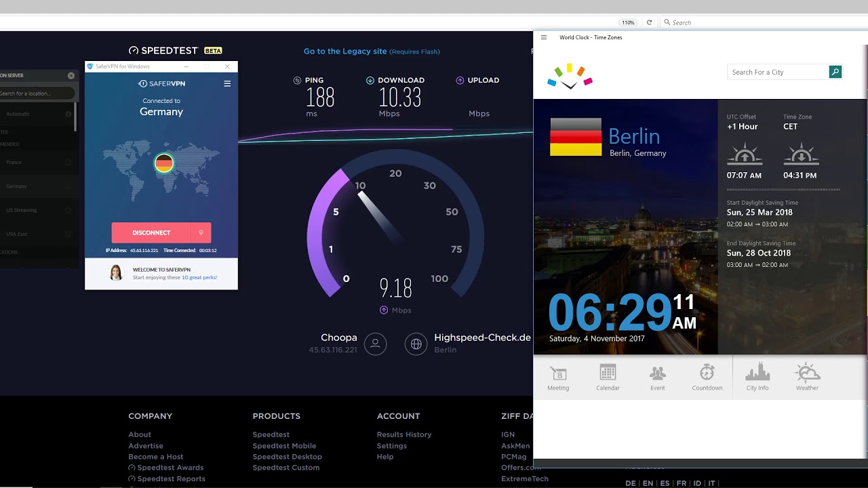Open the IGN link
The image size is (868, 488).
coord(508,434)
